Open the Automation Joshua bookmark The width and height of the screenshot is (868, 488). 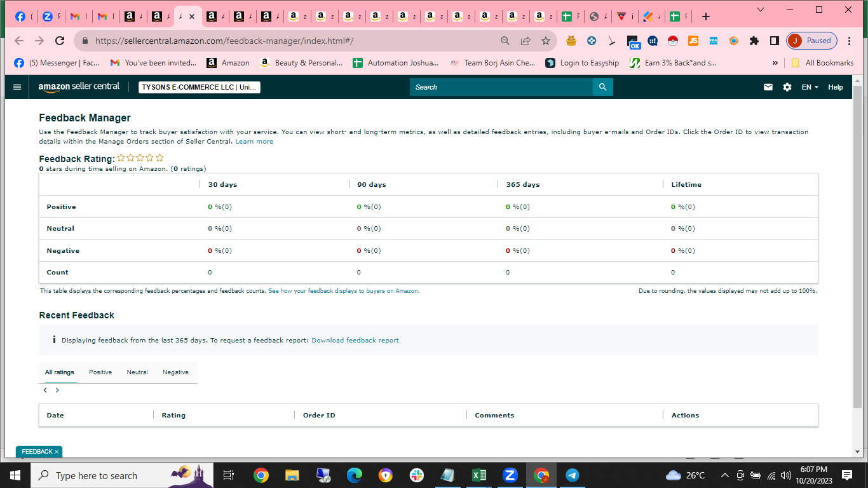(396, 63)
